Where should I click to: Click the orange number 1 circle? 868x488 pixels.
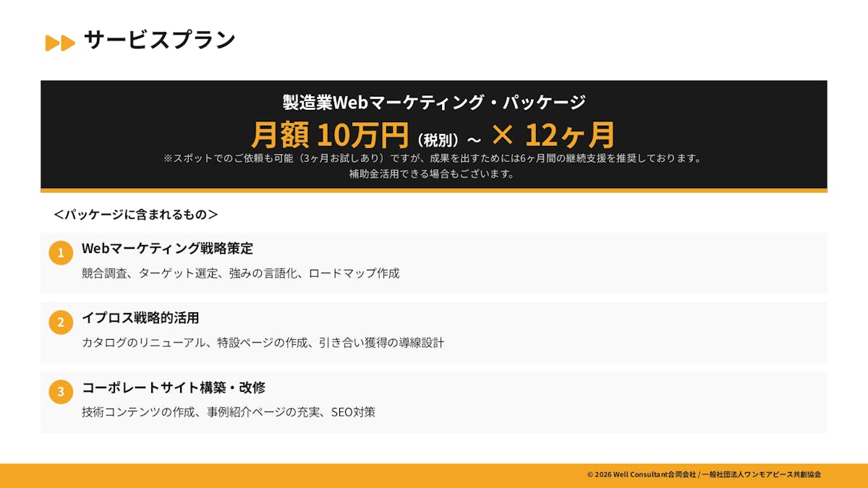61,253
